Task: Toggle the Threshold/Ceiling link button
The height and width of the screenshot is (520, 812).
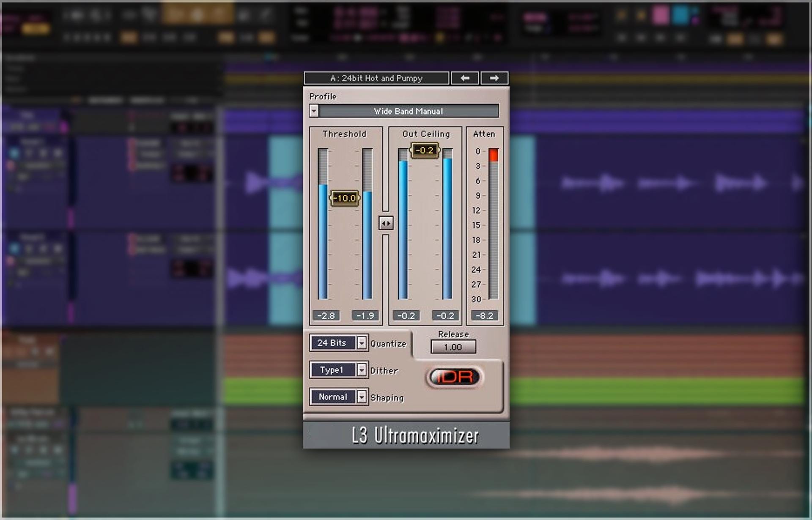Action: tap(386, 223)
